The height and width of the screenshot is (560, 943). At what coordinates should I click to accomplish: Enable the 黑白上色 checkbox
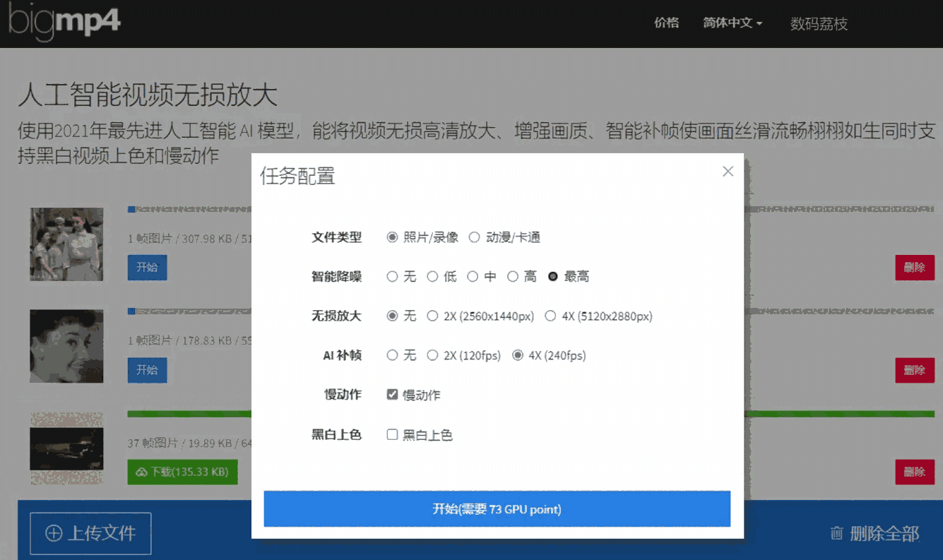pyautogui.click(x=393, y=435)
